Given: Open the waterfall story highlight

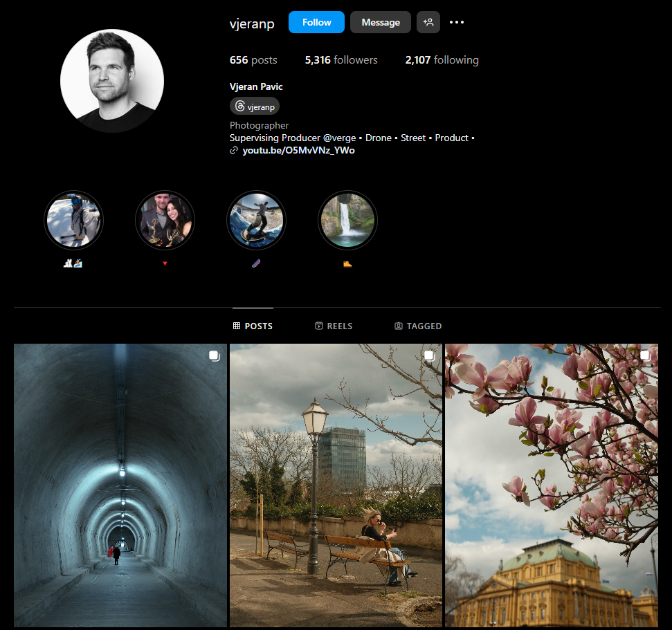Looking at the screenshot, I should (x=347, y=220).
